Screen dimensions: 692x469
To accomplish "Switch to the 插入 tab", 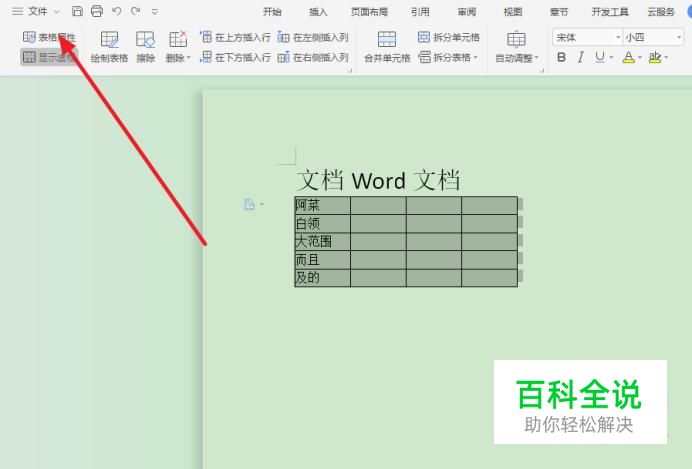I will 318,12.
